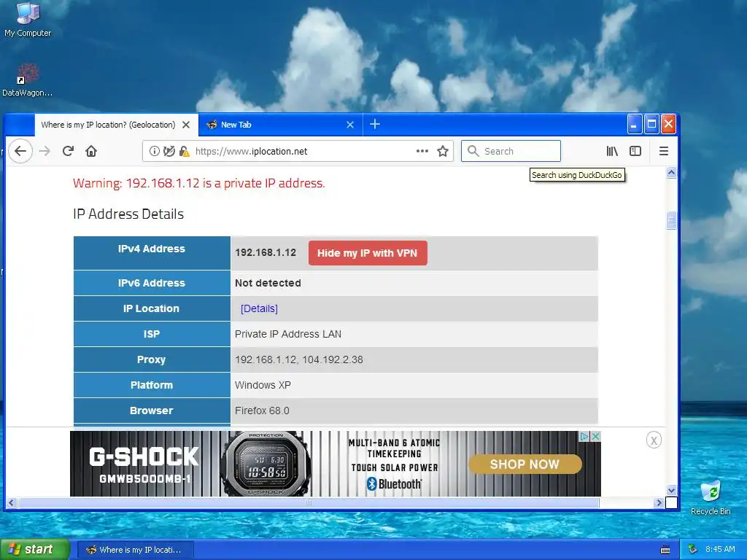Open the Library icon in toolbar
Image resolution: width=747 pixels, height=560 pixels.
pos(612,151)
